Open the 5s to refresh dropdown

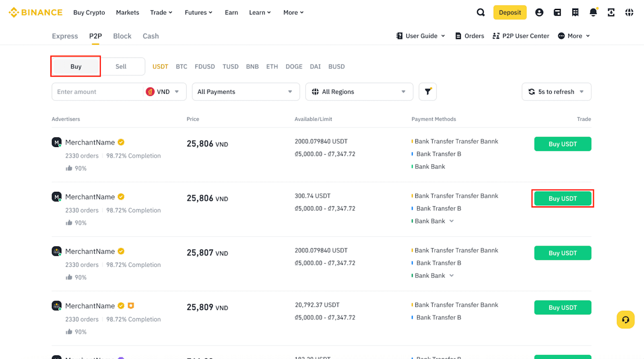(x=556, y=92)
